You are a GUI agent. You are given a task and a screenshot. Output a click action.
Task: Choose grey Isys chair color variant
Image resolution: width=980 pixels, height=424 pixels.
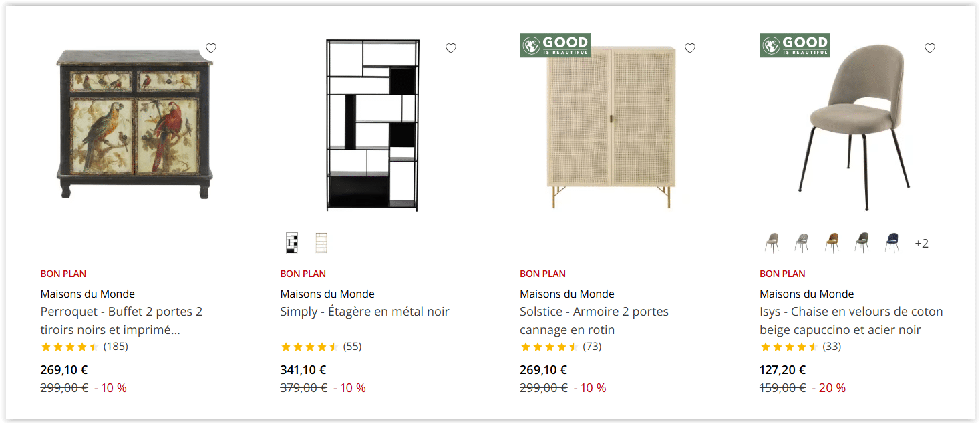[x=802, y=243]
